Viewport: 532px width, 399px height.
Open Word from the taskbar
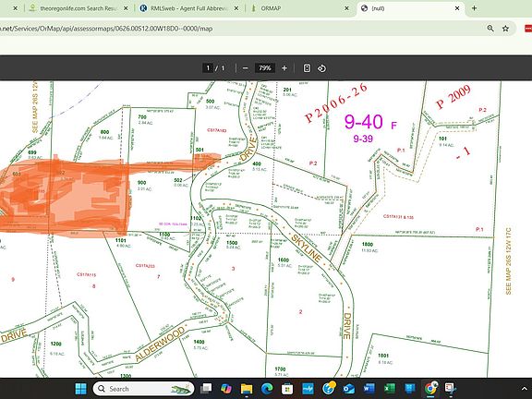pyautogui.click(x=369, y=389)
